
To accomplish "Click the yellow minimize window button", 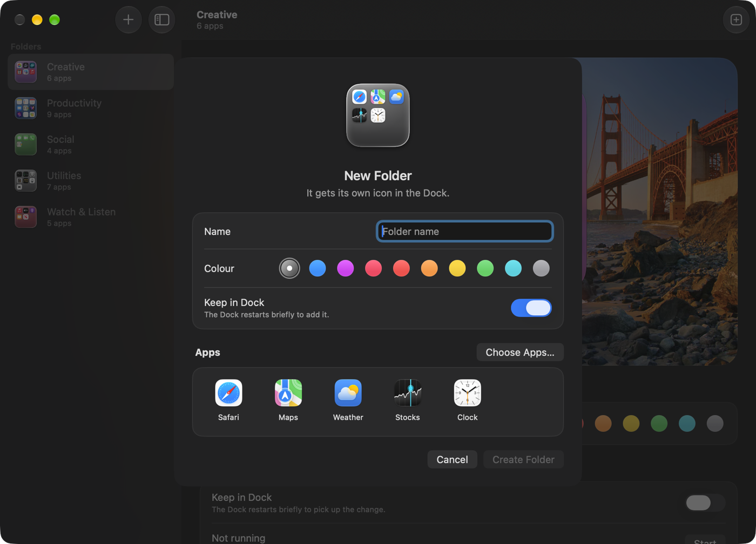I will tap(37, 20).
